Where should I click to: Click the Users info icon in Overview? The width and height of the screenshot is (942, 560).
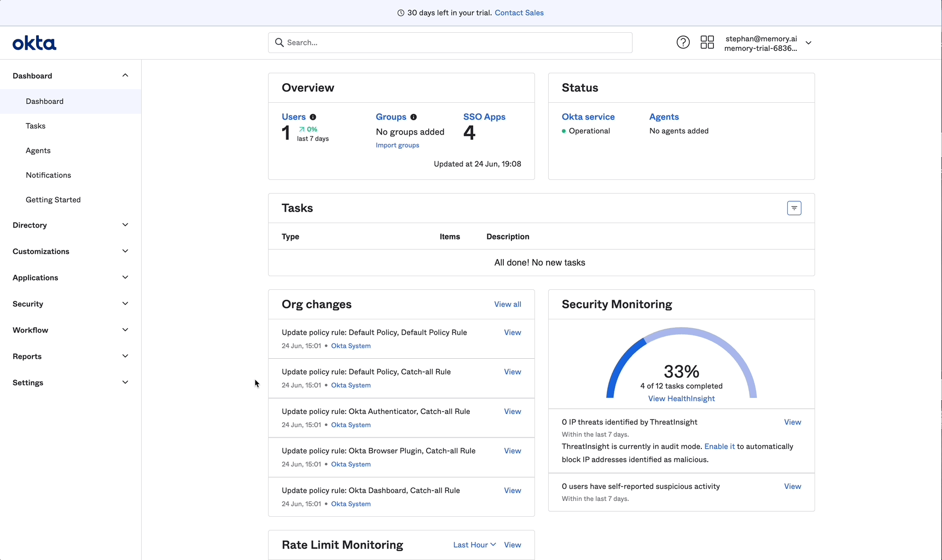click(x=313, y=117)
